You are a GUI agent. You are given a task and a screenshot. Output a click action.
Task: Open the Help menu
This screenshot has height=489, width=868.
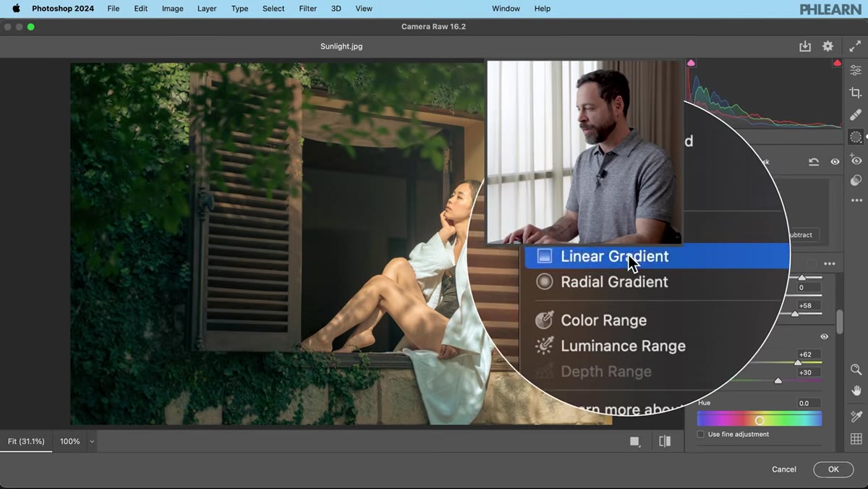pos(542,9)
